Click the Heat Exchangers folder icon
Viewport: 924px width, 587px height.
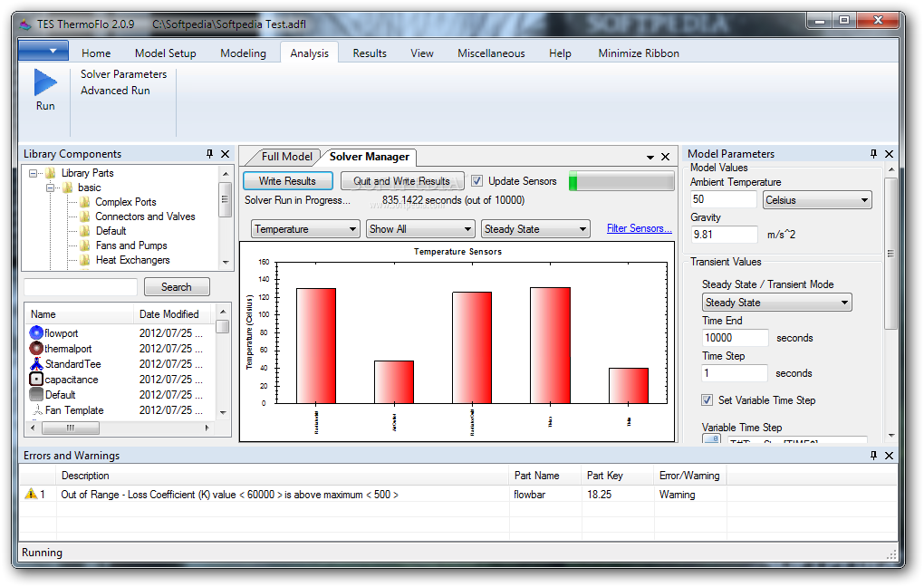tap(85, 260)
